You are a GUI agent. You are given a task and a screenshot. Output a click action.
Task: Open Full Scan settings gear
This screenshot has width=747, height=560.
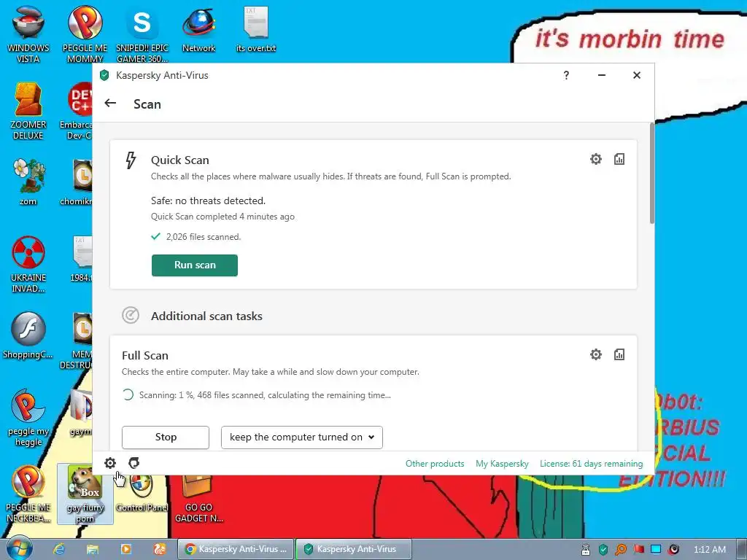(x=595, y=354)
